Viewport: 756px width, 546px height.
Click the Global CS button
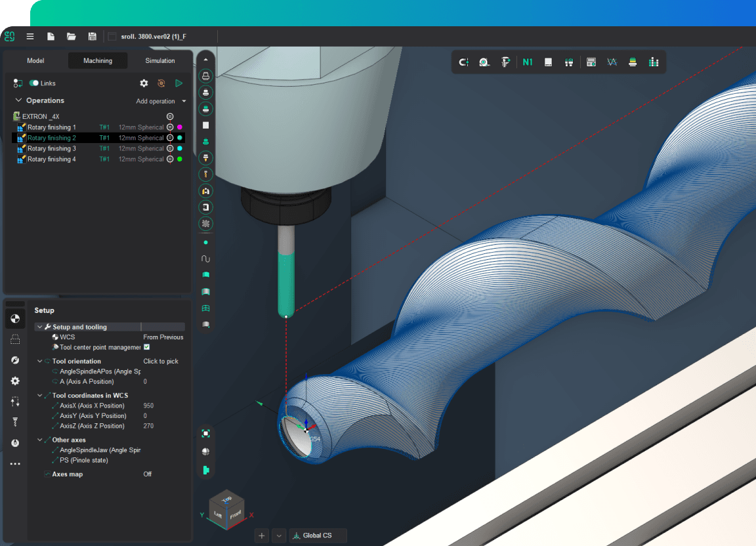click(x=318, y=535)
